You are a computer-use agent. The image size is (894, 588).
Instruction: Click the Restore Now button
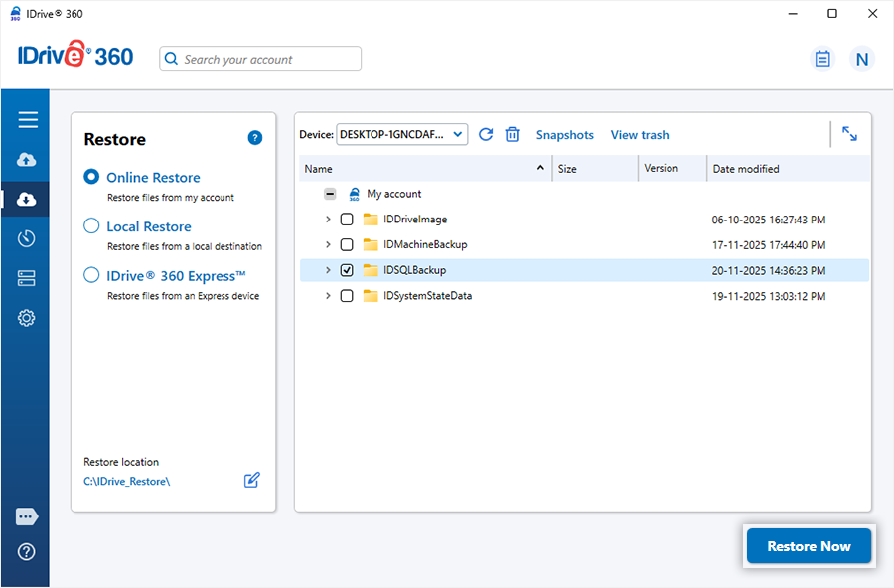(x=809, y=546)
